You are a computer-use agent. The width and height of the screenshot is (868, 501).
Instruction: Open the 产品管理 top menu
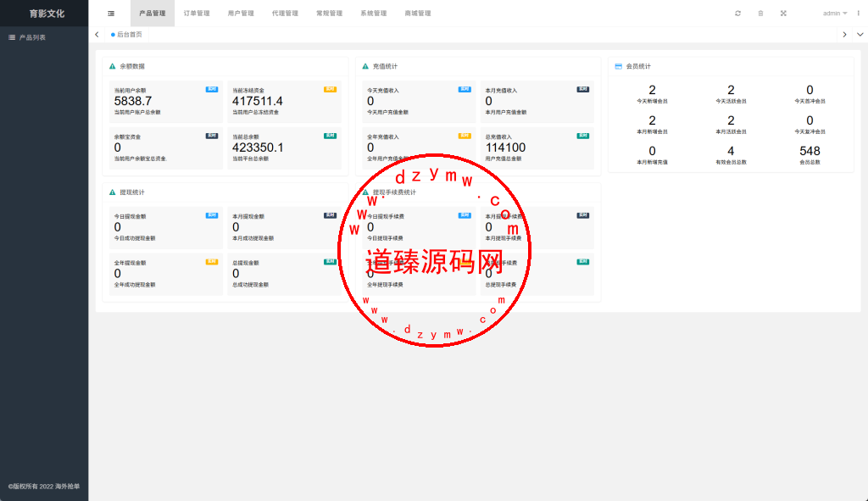click(153, 14)
